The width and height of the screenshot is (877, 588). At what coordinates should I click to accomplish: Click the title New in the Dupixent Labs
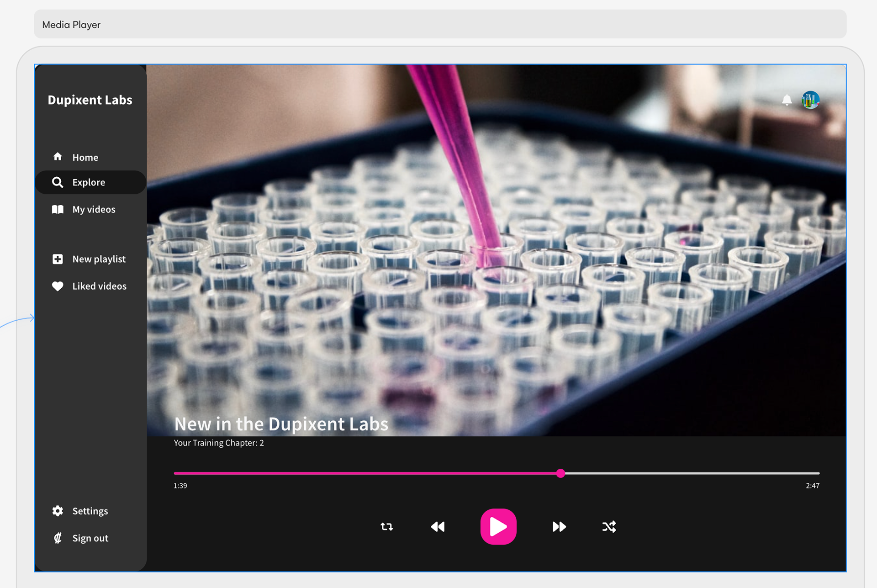pos(281,424)
